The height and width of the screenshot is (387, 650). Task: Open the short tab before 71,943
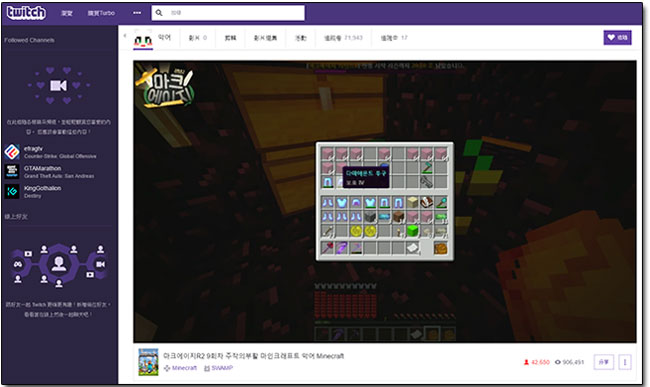tap(301, 38)
